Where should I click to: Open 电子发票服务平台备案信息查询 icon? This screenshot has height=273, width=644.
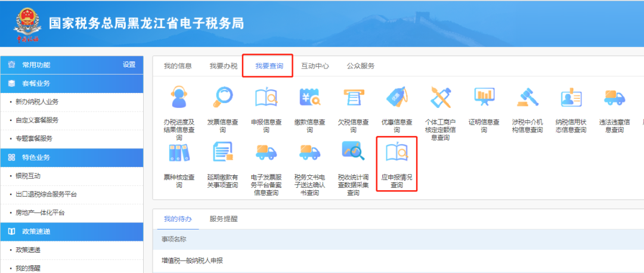pyautogui.click(x=266, y=153)
